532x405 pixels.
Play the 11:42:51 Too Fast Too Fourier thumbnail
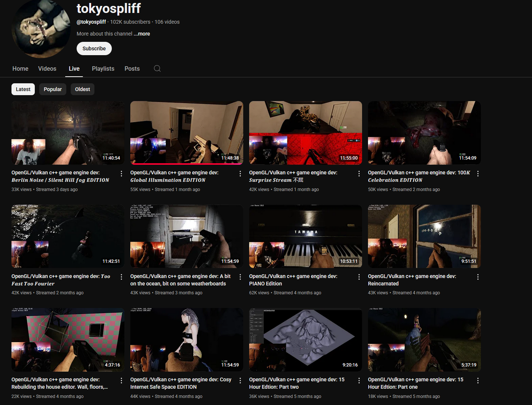click(68, 236)
